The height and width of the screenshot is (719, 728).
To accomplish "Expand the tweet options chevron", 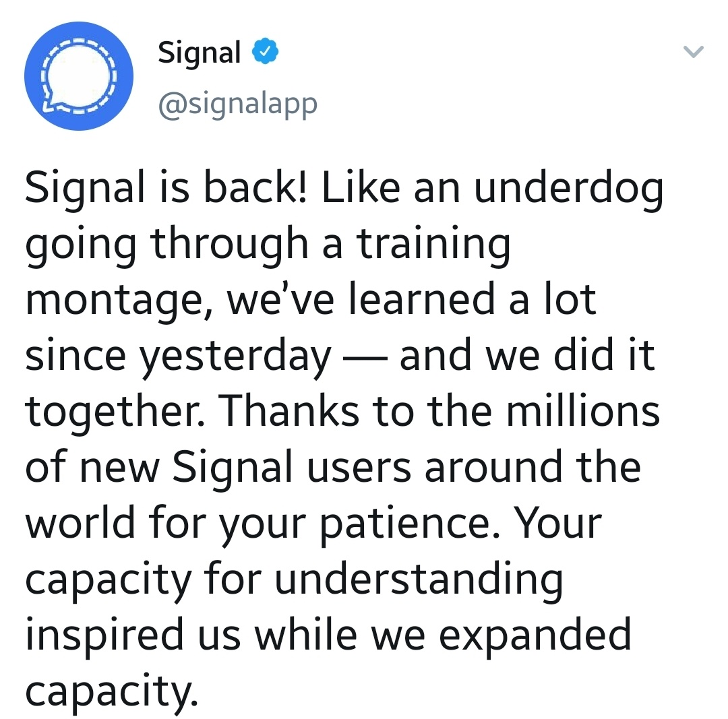I will tap(694, 51).
